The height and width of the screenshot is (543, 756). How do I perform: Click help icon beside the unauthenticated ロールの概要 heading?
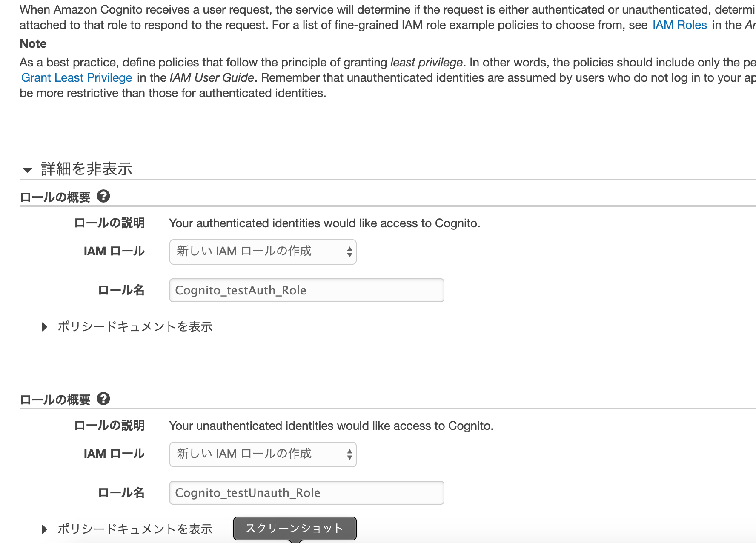[103, 399]
